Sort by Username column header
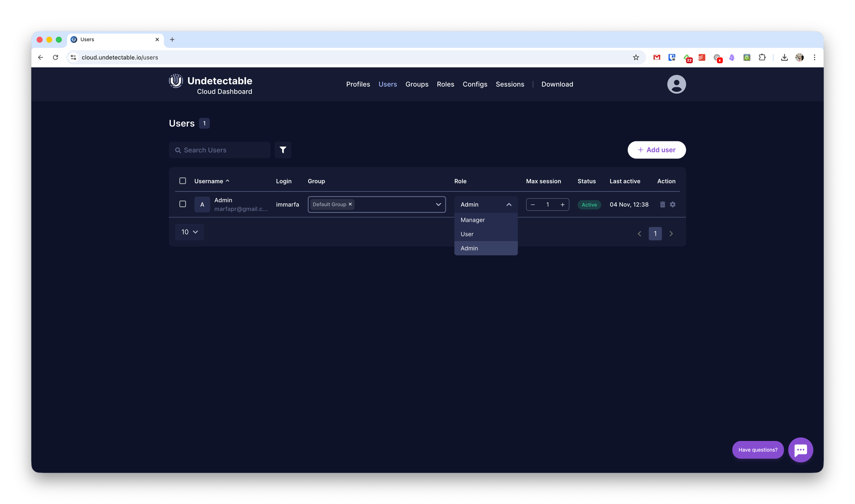The image size is (855, 504). click(x=209, y=181)
